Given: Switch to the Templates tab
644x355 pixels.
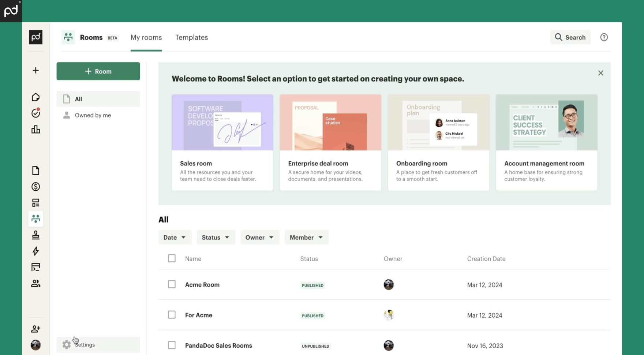Looking at the screenshot, I should coord(191,37).
